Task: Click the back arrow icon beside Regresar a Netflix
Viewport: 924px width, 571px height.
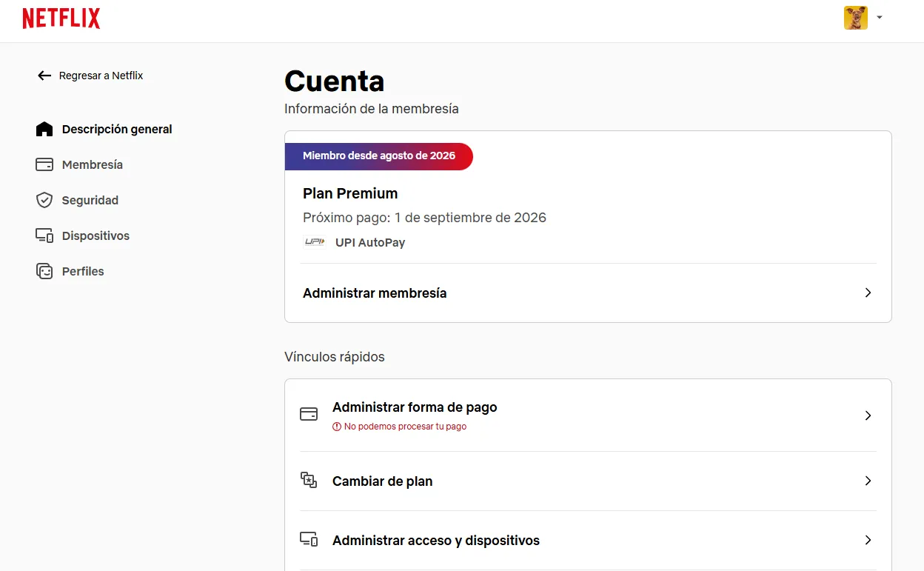Action: [44, 76]
